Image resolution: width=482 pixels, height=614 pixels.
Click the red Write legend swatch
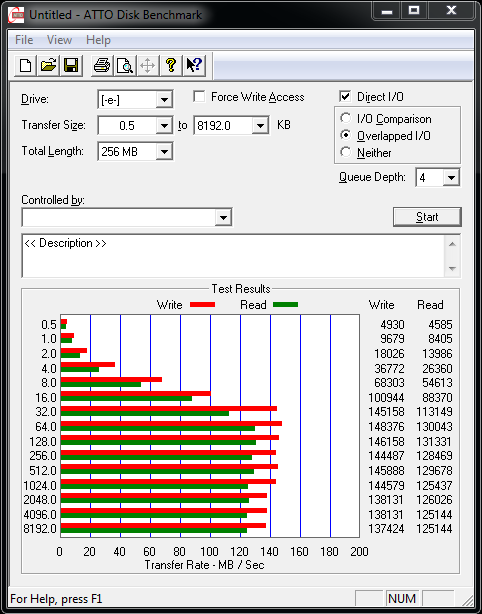[202, 305]
